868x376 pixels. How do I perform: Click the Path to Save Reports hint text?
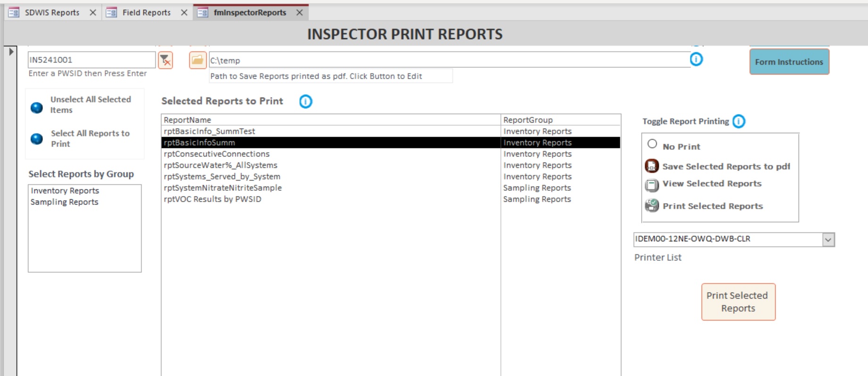316,76
